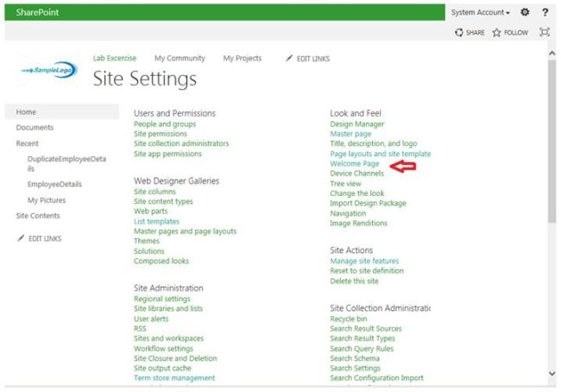
Task: Open Term store management
Action: 174,377
